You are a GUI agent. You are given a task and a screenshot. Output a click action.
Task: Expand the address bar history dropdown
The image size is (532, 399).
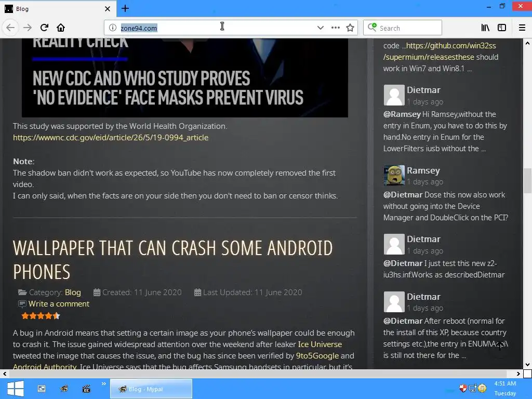pos(320,28)
